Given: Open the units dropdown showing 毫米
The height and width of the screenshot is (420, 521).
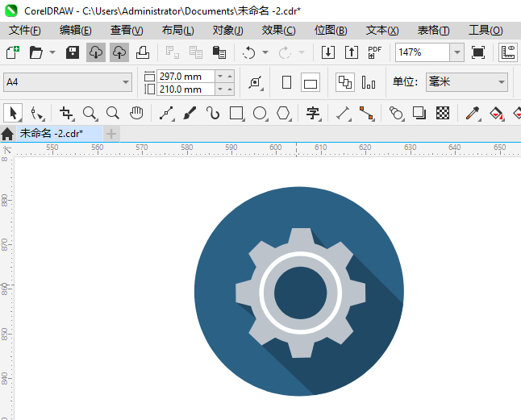Looking at the screenshot, I should coord(466,82).
